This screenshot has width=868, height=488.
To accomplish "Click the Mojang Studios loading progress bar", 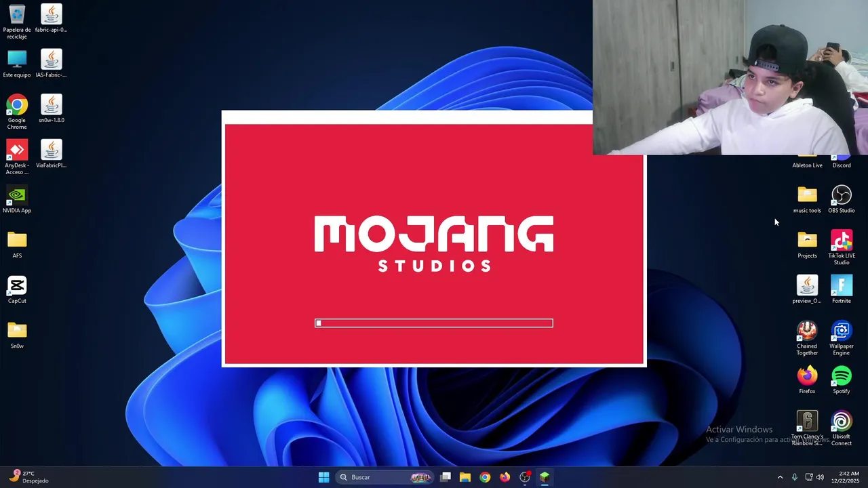I will click(434, 323).
